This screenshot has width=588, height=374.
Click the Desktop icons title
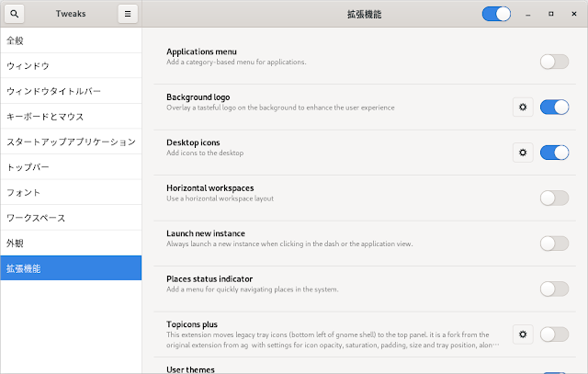[x=193, y=142]
